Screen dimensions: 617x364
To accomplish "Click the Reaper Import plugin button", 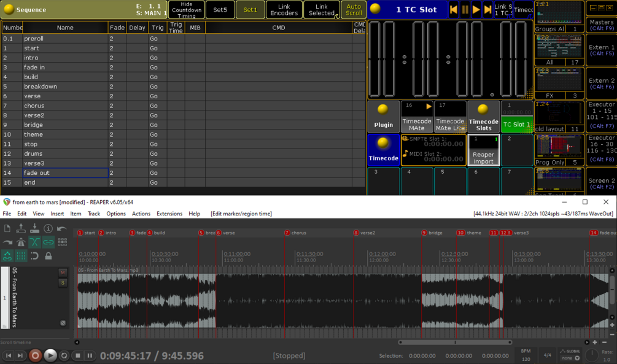I will [x=483, y=150].
